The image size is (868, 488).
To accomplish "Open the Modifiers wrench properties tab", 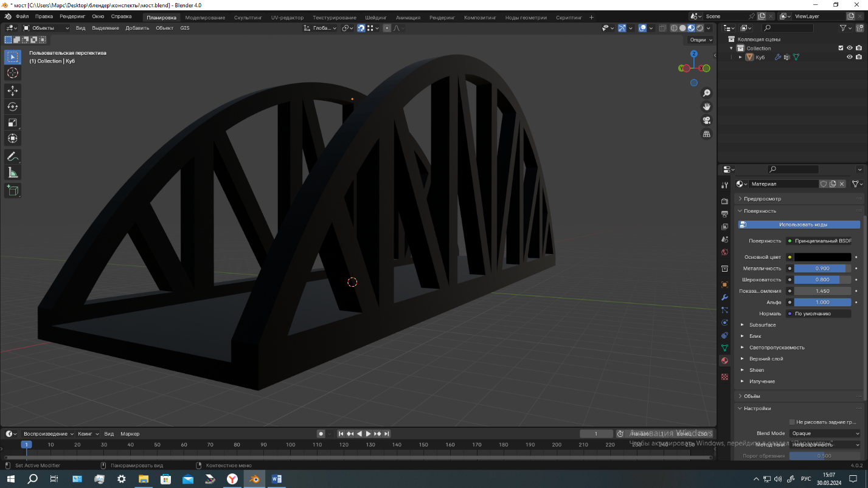I will [x=724, y=298].
